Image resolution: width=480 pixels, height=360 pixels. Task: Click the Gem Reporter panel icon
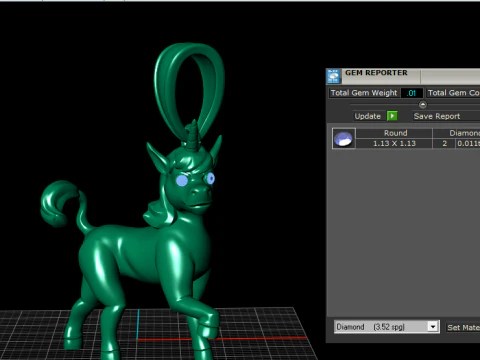pyautogui.click(x=333, y=76)
